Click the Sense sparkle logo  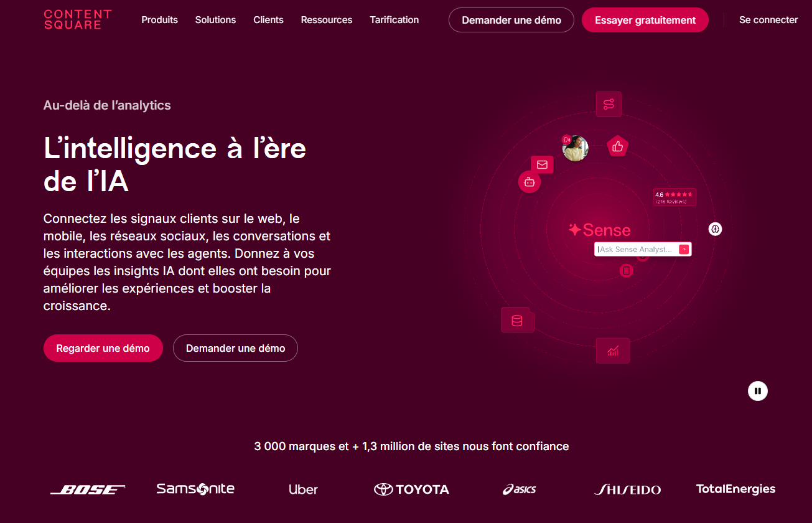[x=599, y=230]
